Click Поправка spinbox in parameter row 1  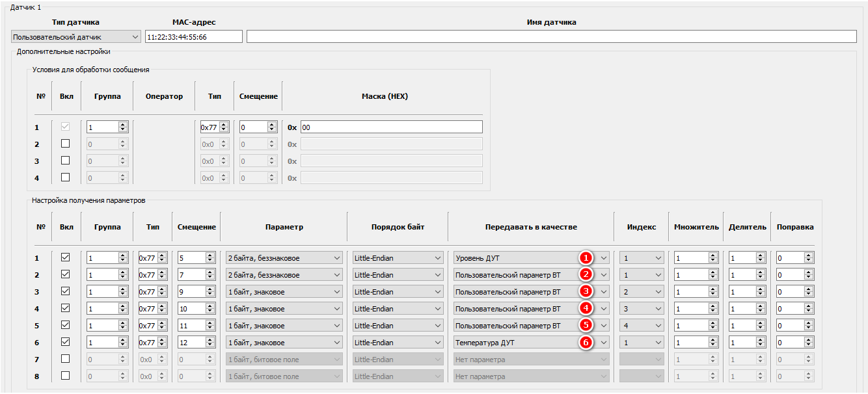pos(794,258)
